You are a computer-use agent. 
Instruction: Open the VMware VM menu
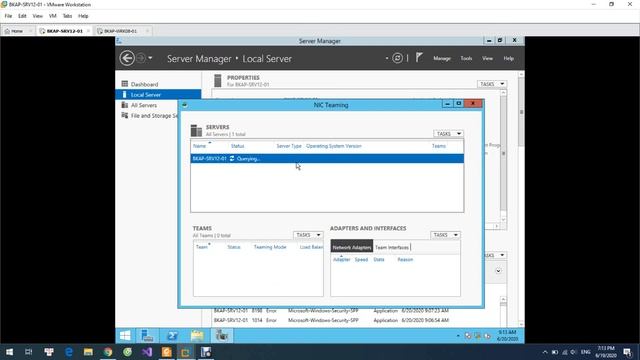[53, 16]
